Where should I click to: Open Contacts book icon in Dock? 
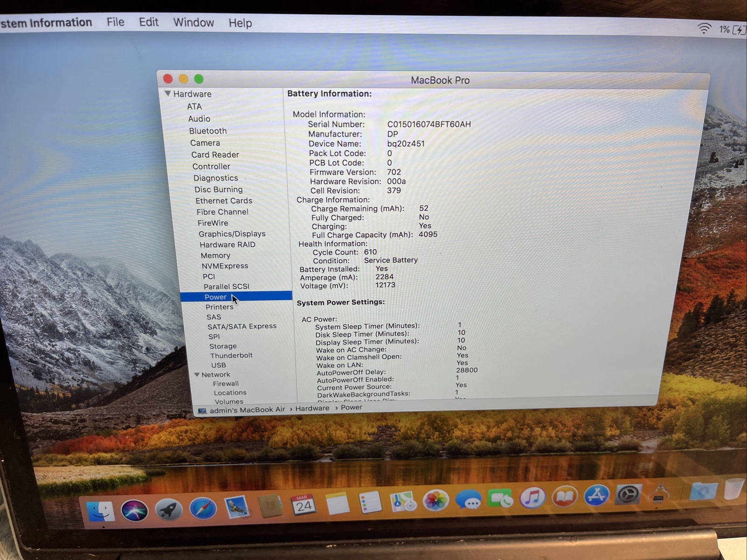pyautogui.click(x=270, y=506)
